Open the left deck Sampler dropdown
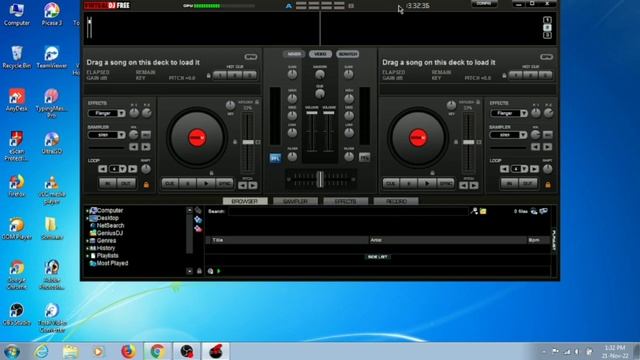 pyautogui.click(x=121, y=135)
